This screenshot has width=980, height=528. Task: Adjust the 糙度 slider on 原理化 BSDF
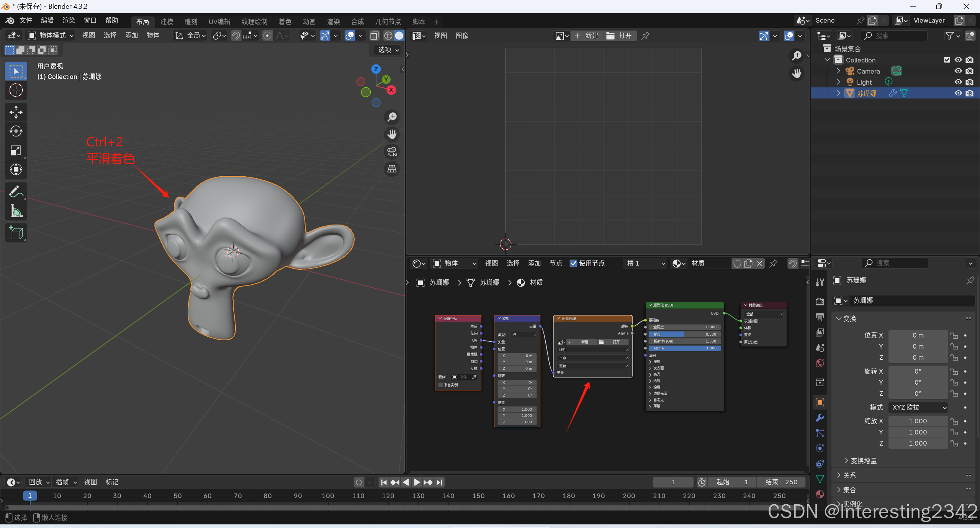[x=684, y=334]
